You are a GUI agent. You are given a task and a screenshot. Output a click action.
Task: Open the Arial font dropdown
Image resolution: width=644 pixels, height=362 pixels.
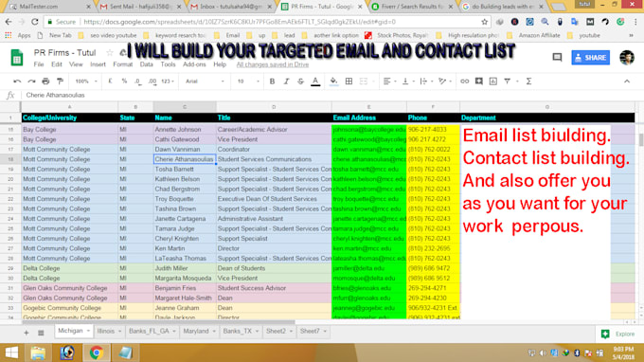pyautogui.click(x=205, y=81)
